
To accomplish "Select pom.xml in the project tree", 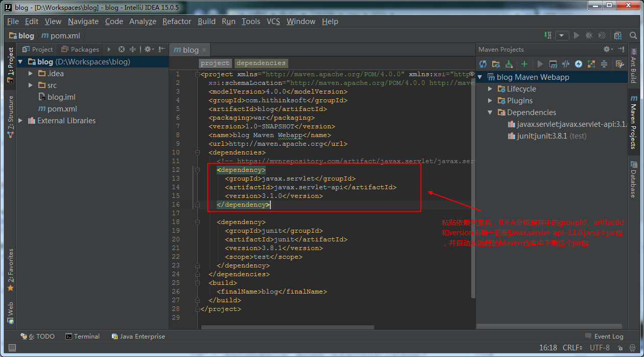I will [62, 109].
